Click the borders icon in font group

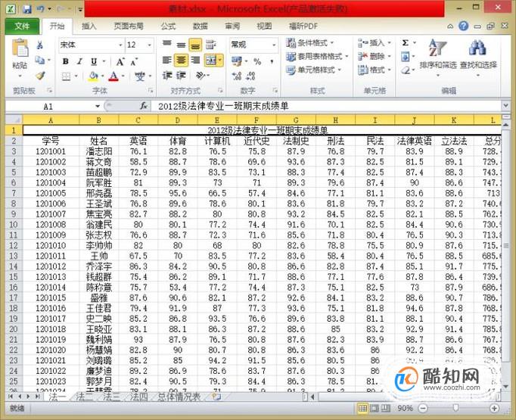[66, 76]
